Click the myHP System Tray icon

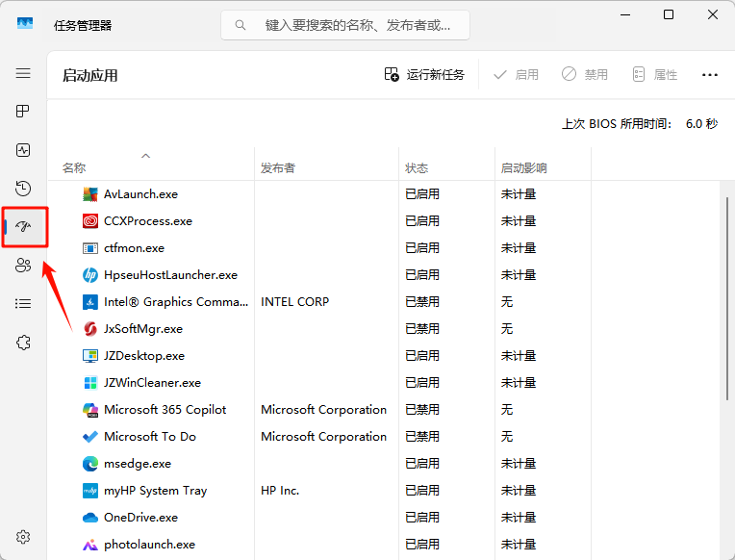(90, 491)
